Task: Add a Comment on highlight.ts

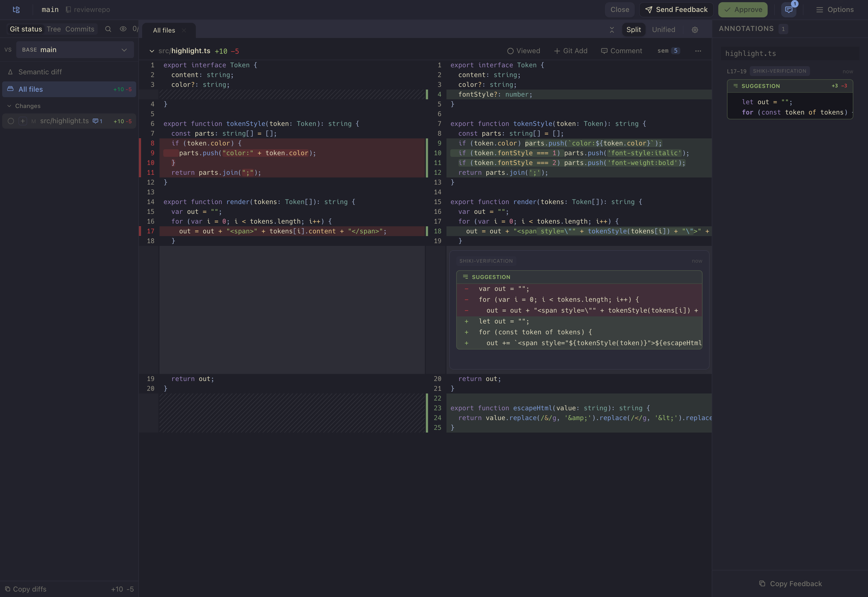Action: [621, 51]
